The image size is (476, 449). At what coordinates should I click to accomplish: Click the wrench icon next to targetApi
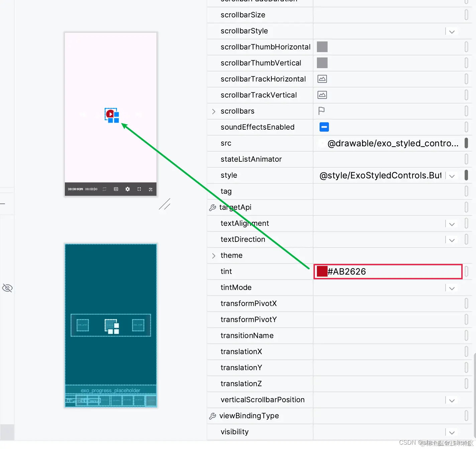pyautogui.click(x=213, y=207)
